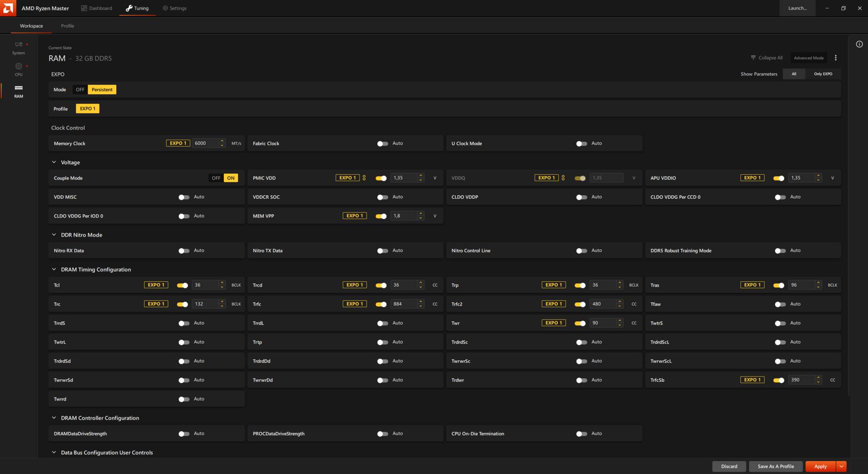The image size is (868, 474).
Task: Open the System section in the sidebar
Action: point(18,47)
